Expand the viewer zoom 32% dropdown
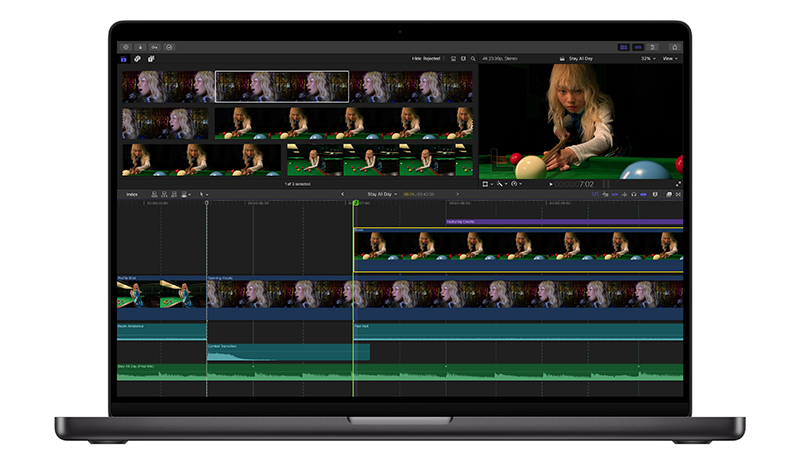800x463 pixels. pyautogui.click(x=648, y=59)
